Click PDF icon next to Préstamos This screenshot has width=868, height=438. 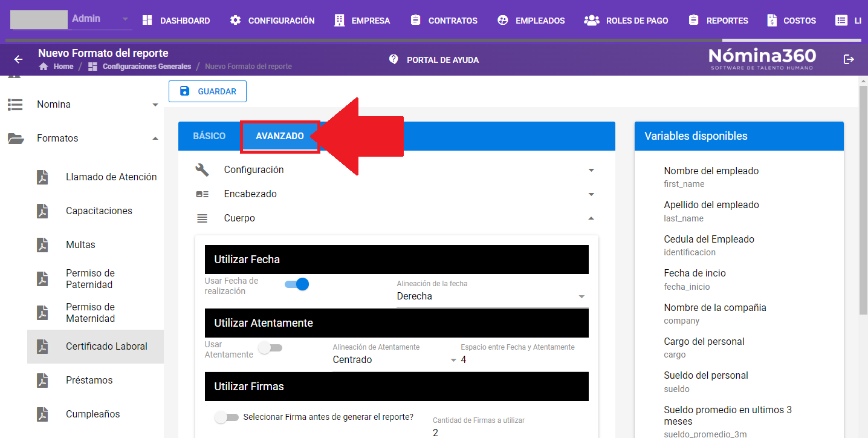[42, 381]
